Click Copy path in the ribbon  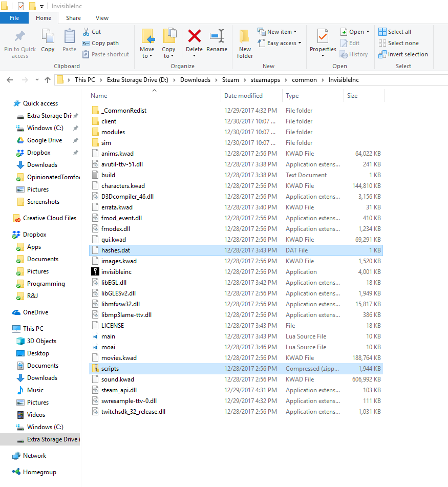[x=100, y=43]
